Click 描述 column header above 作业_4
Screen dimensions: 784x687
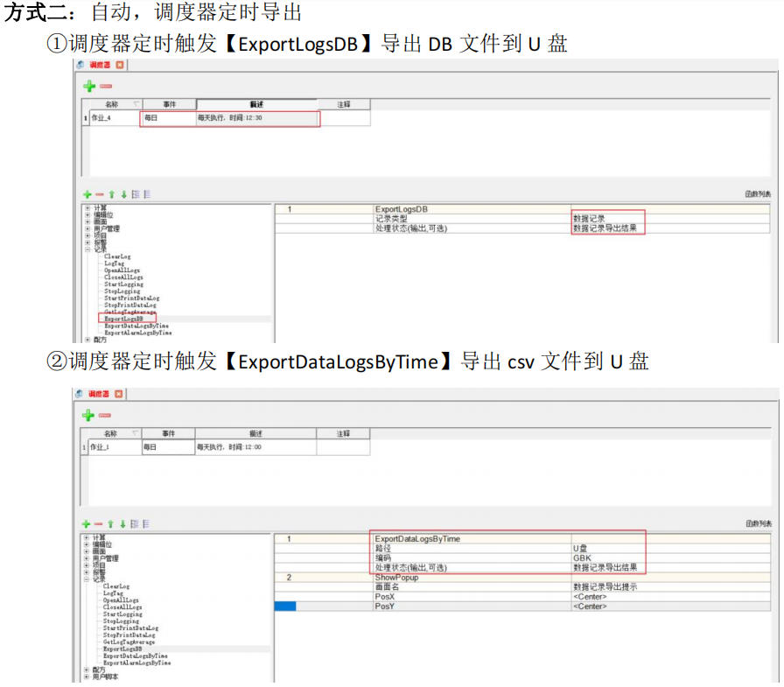(x=256, y=104)
